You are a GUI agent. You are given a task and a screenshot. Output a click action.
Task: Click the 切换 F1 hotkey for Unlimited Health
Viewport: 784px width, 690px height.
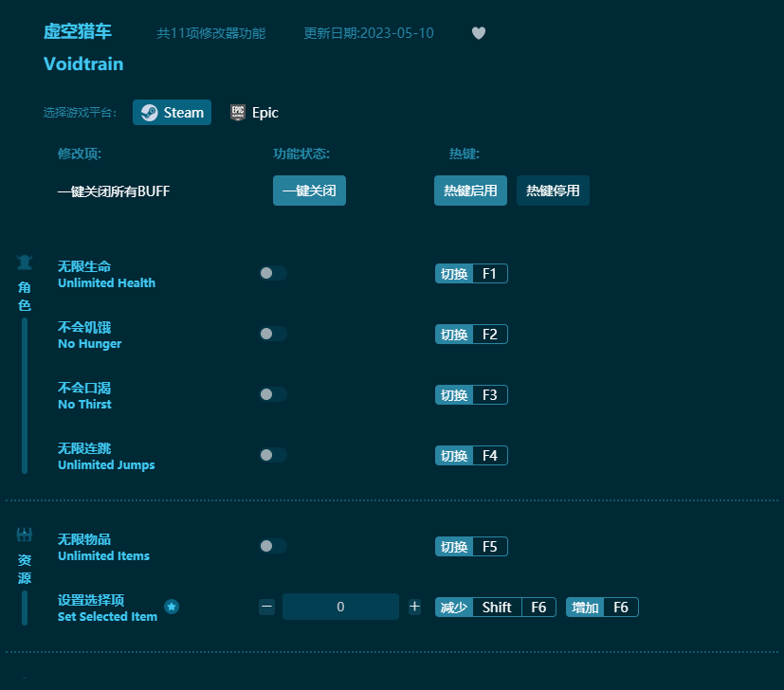pos(471,273)
